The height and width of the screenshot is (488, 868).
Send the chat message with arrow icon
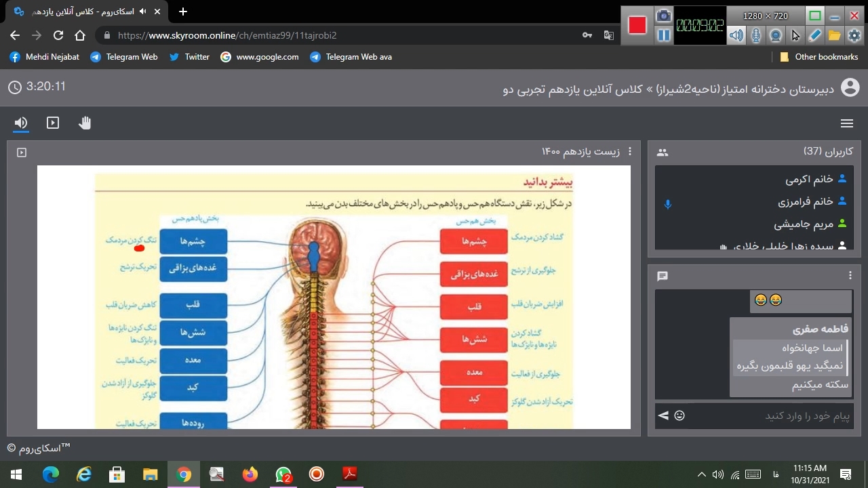coord(663,415)
